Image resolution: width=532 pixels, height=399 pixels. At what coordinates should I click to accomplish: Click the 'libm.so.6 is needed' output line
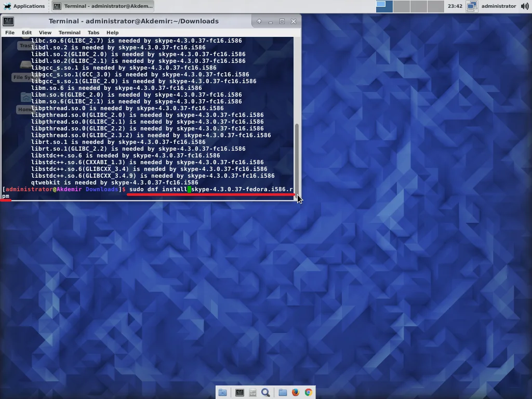(x=116, y=88)
